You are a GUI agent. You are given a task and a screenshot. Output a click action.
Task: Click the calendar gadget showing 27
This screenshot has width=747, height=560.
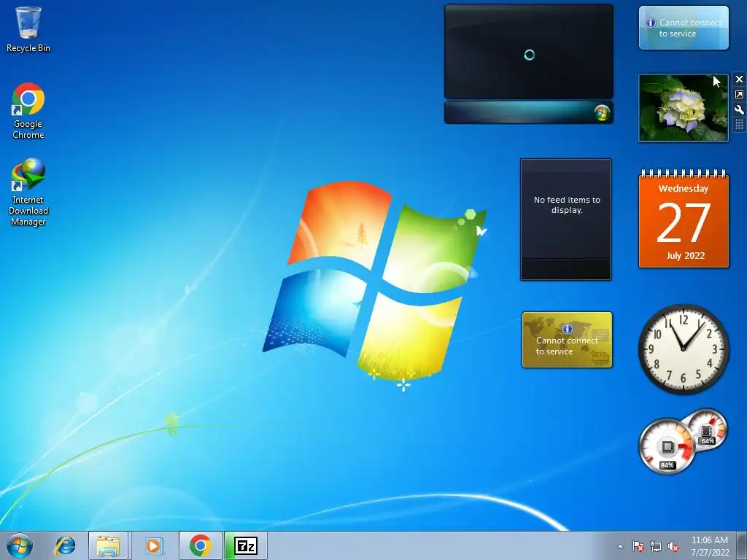click(x=684, y=219)
